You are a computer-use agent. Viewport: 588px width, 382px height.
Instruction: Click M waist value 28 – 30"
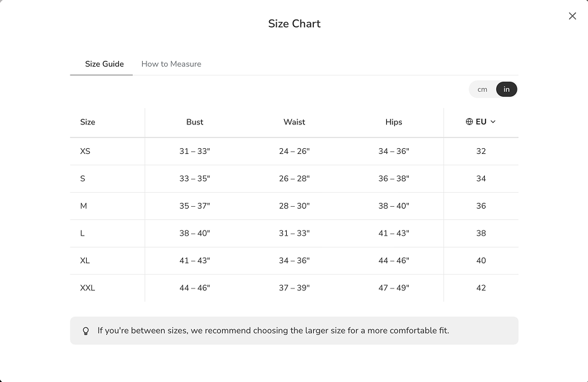point(294,206)
